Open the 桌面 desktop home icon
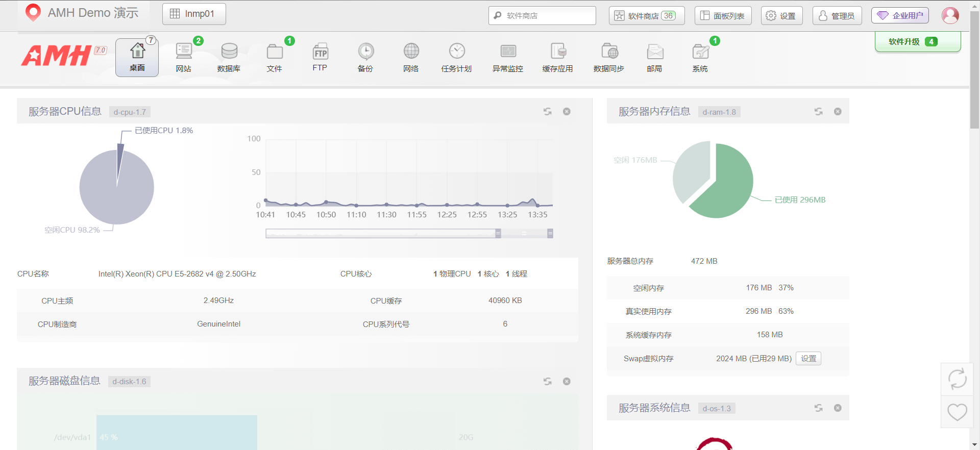The height and width of the screenshot is (450, 980). pyautogui.click(x=137, y=57)
